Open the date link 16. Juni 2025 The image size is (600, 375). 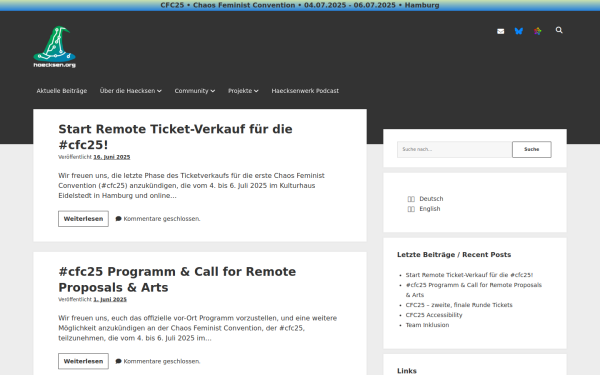(112, 157)
